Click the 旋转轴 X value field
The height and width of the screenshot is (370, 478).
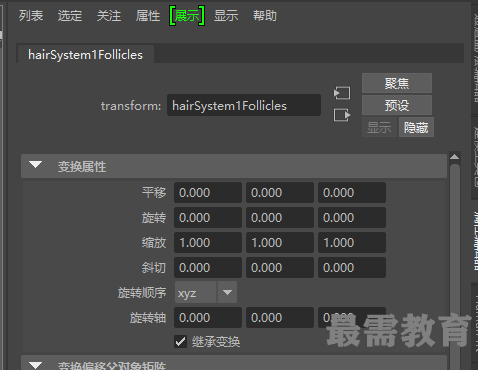click(x=208, y=318)
